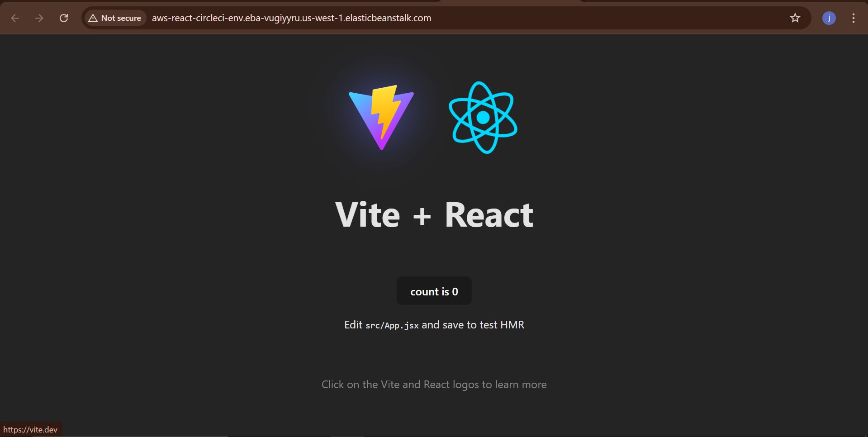Click the warning triangle in the security badge
868x437 pixels.
pyautogui.click(x=93, y=18)
